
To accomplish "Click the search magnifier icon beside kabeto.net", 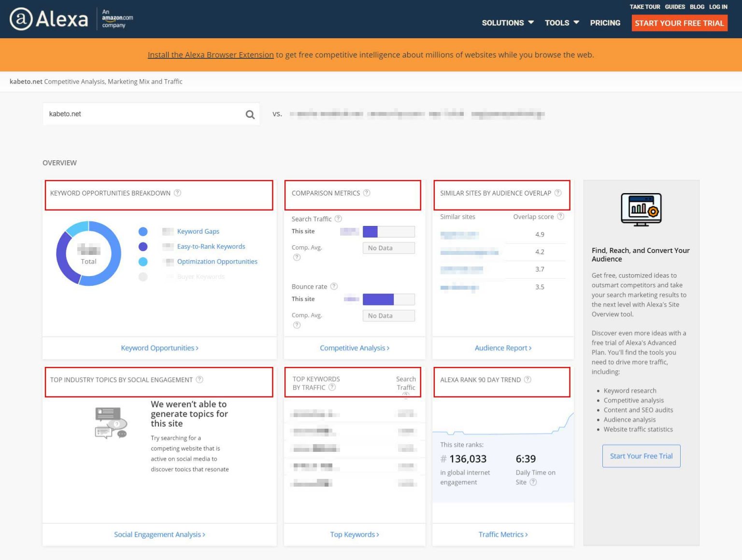I will (x=250, y=114).
